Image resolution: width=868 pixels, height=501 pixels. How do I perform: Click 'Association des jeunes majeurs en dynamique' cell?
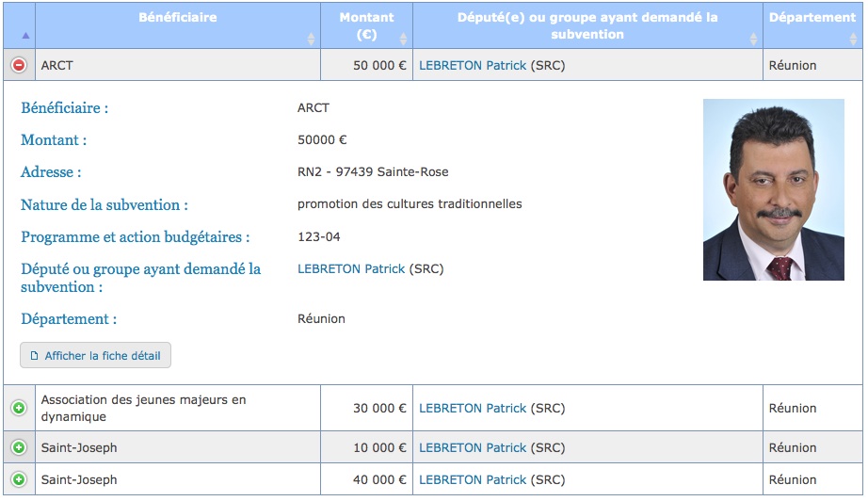point(178,408)
